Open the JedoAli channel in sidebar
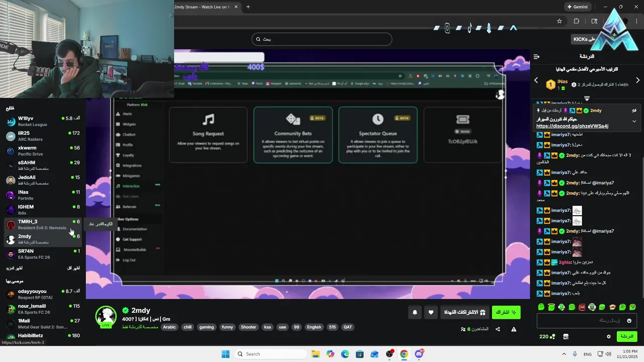Viewport: 644px width, 362px height. 43,180
